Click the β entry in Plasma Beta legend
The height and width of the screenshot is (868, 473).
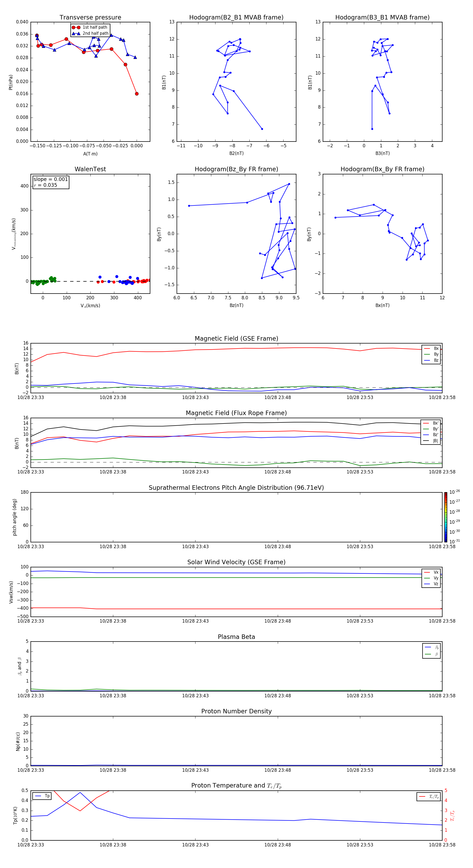[431, 654]
